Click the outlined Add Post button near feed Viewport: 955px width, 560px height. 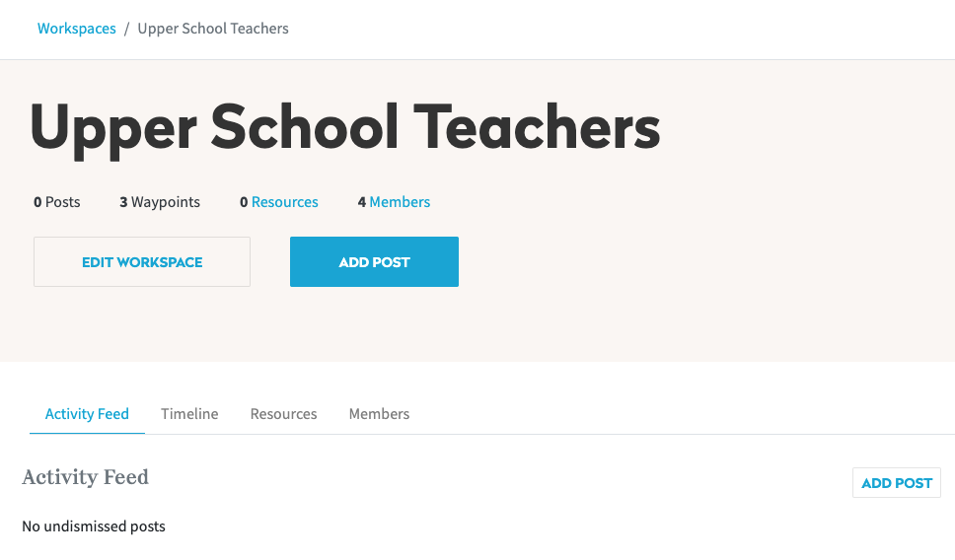pos(897,483)
